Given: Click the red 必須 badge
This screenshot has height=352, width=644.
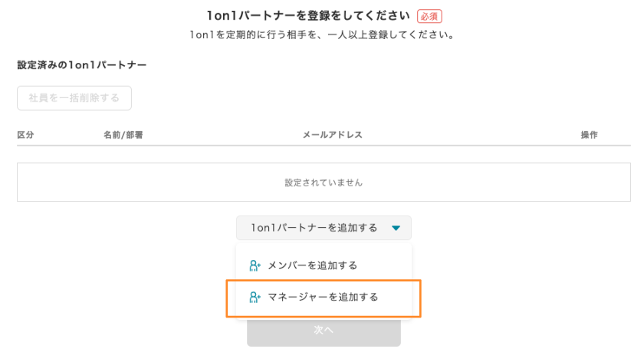Looking at the screenshot, I should (429, 15).
